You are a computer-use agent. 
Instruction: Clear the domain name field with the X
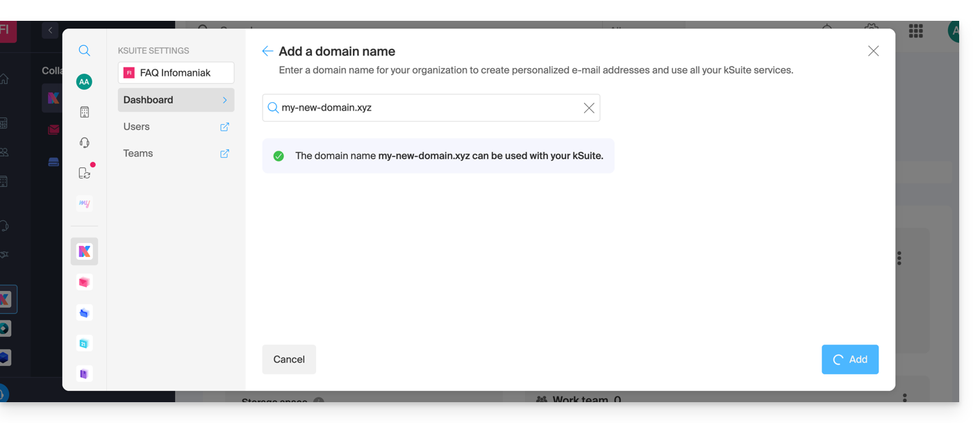(588, 108)
